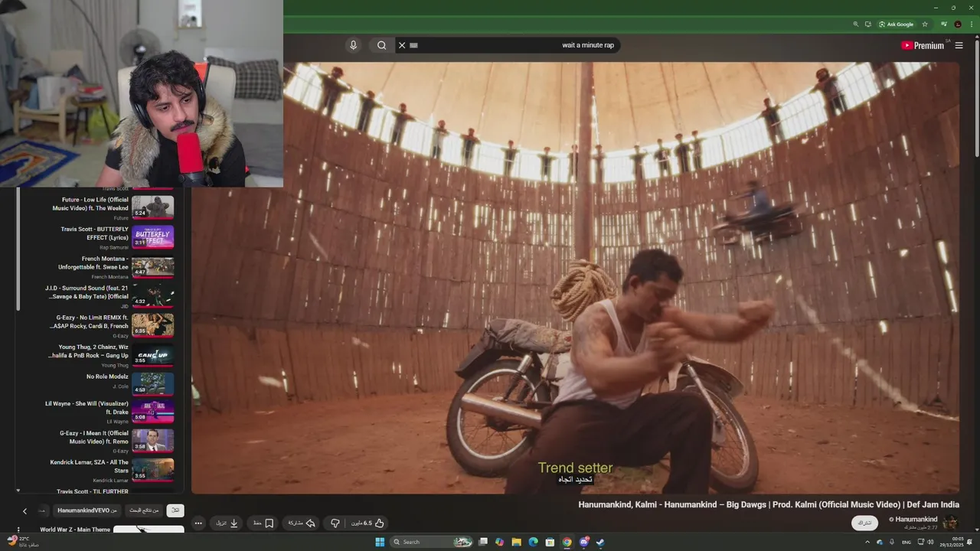
Task: Open Future - Low Life thumbnail
Action: [152, 207]
